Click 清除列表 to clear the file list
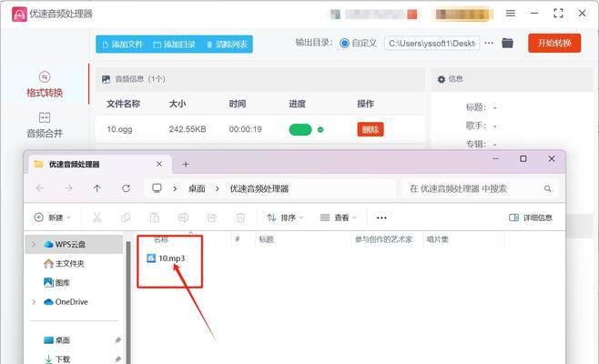599x364 pixels. point(227,45)
